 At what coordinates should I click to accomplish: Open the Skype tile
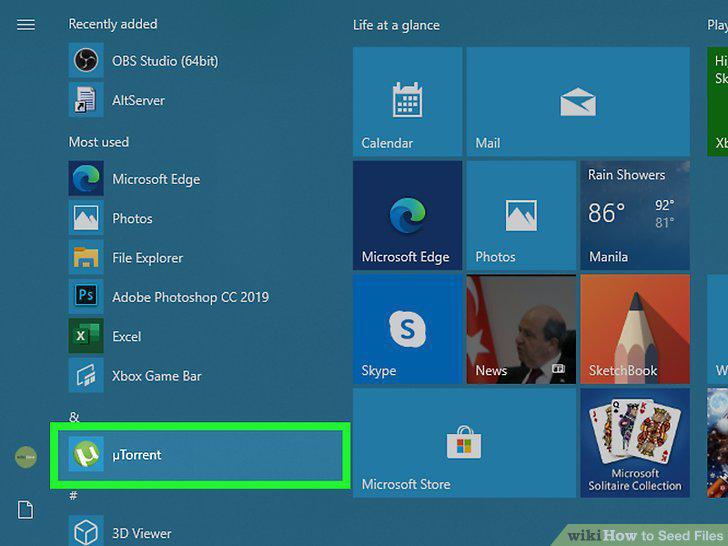tap(407, 329)
